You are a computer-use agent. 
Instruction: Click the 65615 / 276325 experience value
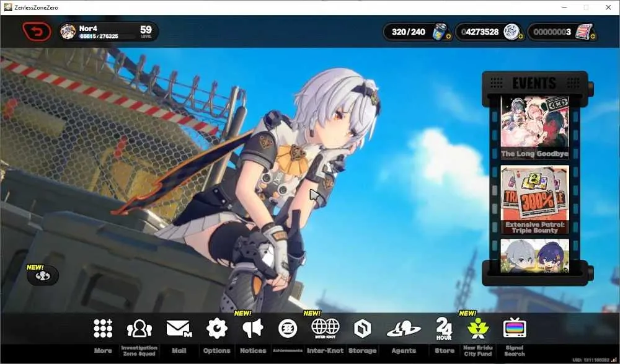point(99,36)
